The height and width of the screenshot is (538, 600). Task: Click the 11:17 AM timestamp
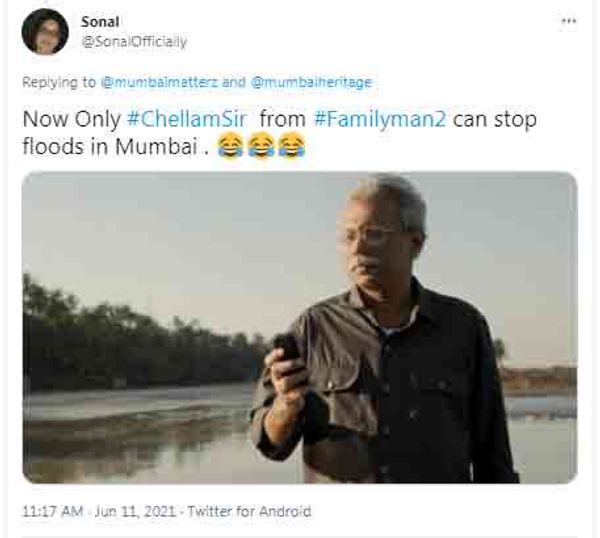(x=52, y=511)
